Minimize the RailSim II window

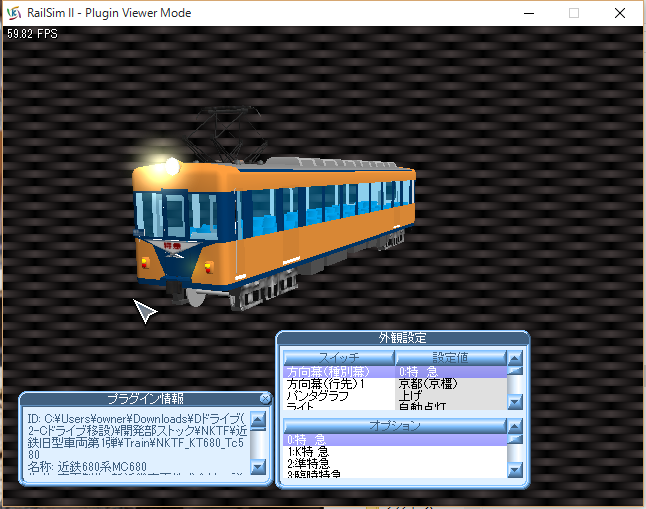click(x=529, y=13)
